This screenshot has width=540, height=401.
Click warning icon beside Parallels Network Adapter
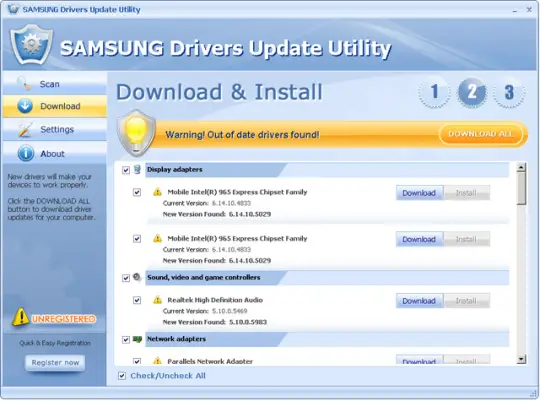157,361
